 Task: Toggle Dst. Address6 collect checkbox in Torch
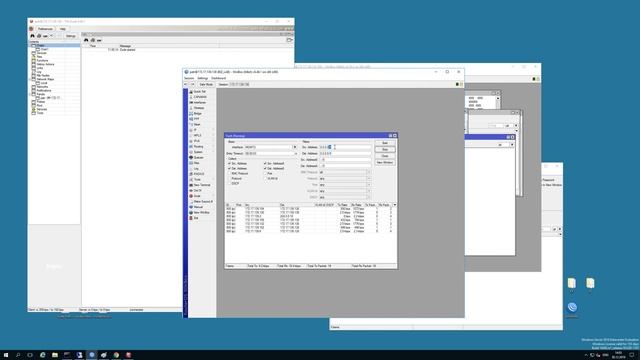(265, 168)
